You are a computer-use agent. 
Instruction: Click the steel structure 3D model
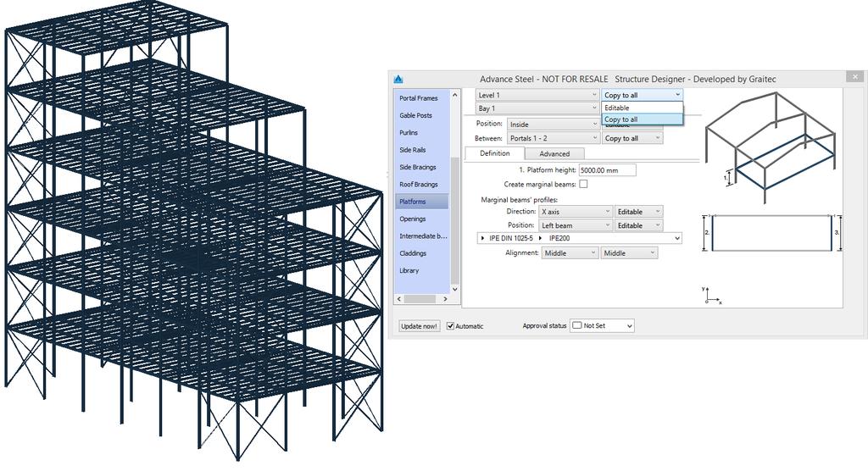point(194,232)
